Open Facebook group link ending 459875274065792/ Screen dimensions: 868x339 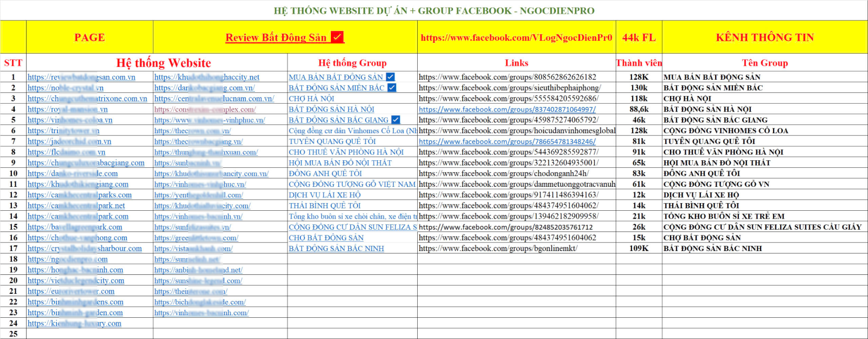coord(508,120)
